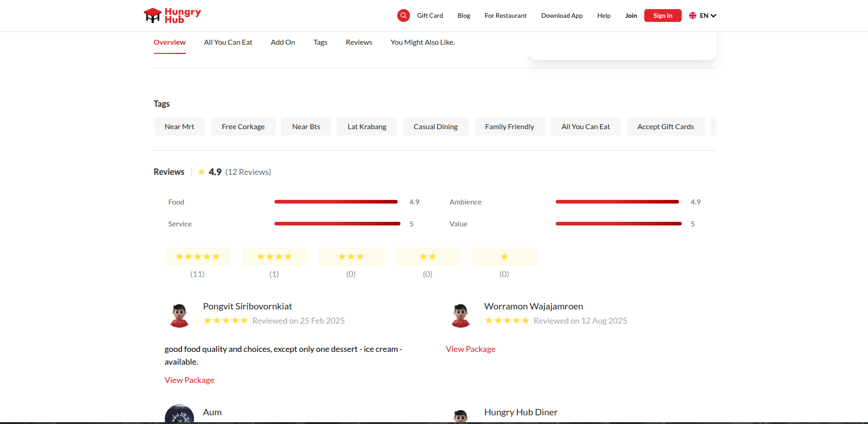Filter reviews by four stars
Screen dimensions: 868x424
pos(274,256)
